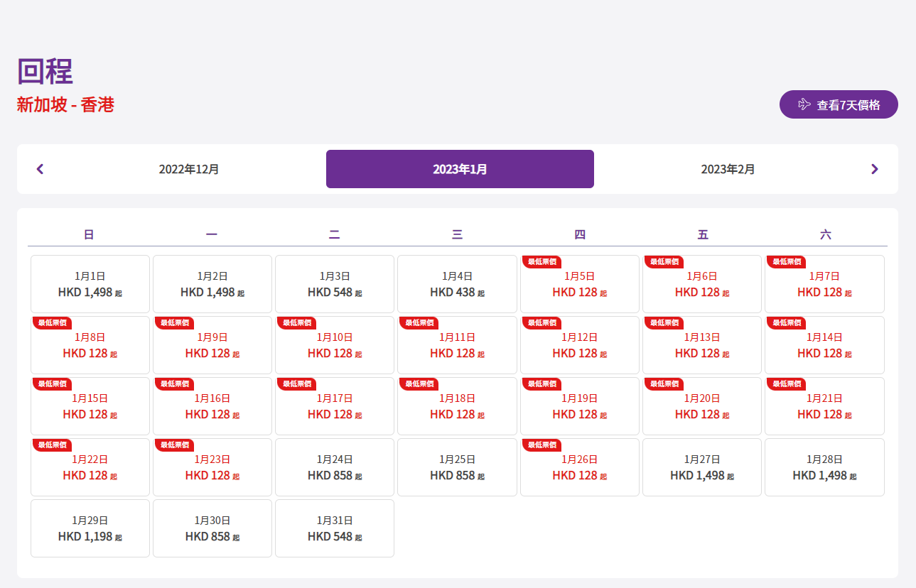Switch to the 2022年12月 tab
916x588 pixels.
[x=189, y=169]
